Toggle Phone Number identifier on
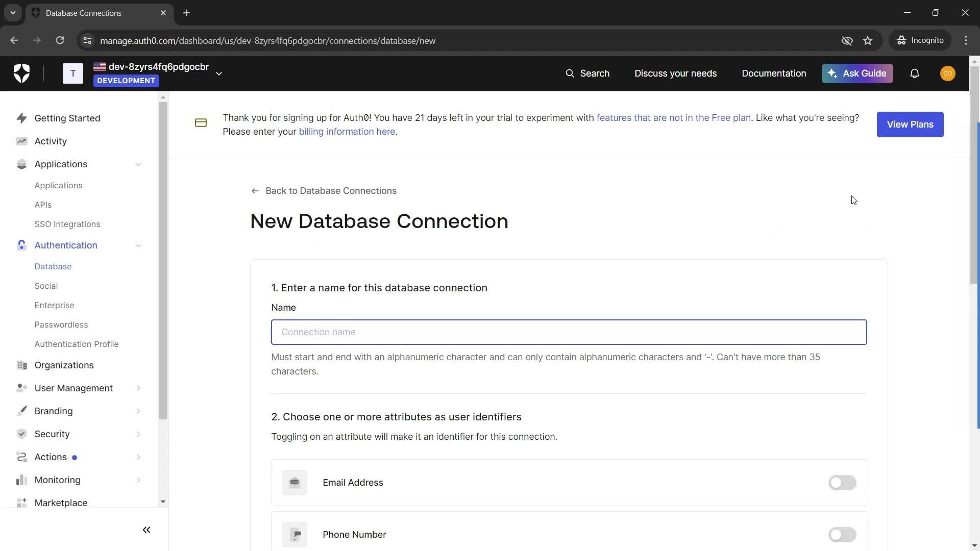Screen dimensions: 980x551 (842, 535)
